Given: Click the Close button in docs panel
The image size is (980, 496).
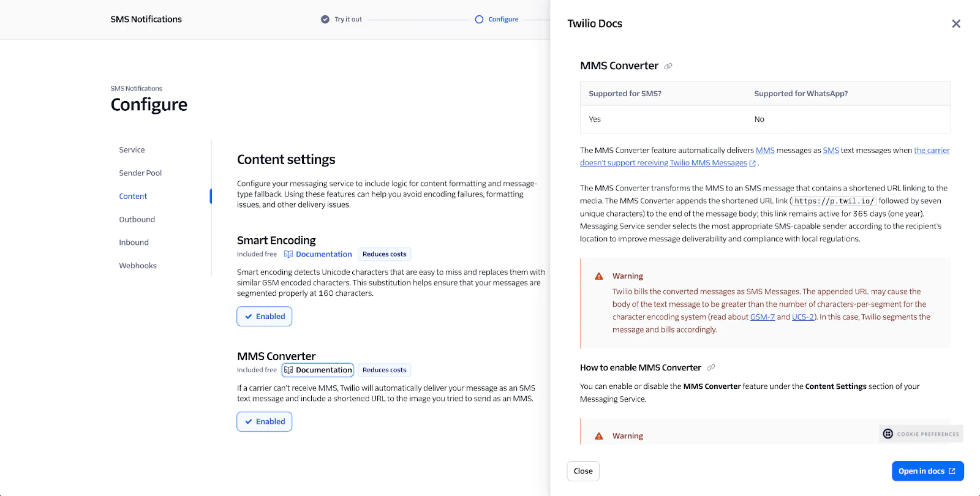Looking at the screenshot, I should pyautogui.click(x=583, y=471).
